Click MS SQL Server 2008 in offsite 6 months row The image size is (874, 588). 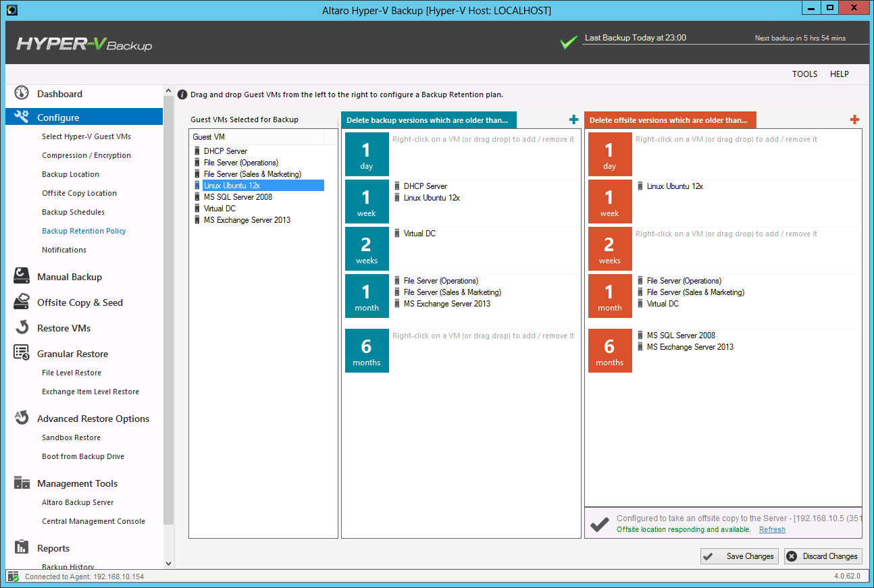681,336
